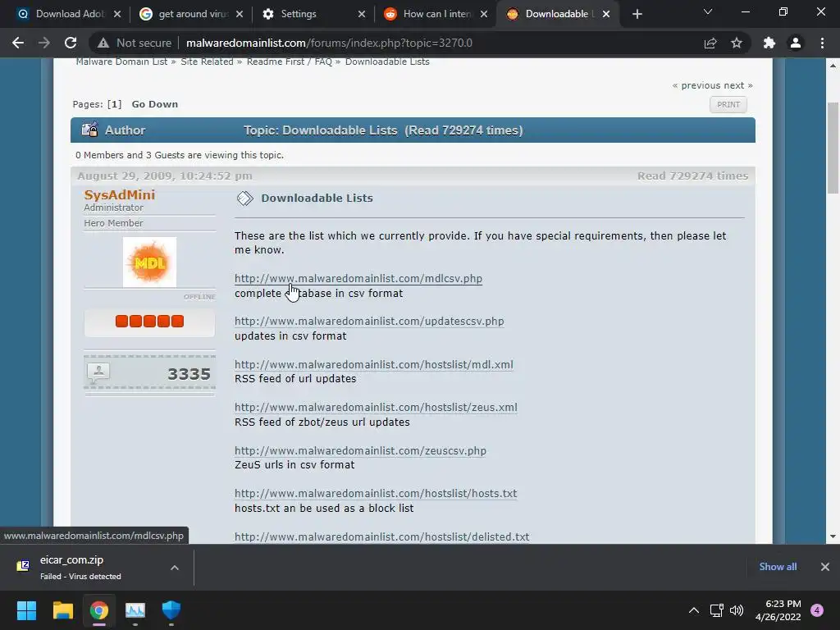The height and width of the screenshot is (630, 840).
Task: Bookmark this page with the star icon
Action: [x=737, y=43]
